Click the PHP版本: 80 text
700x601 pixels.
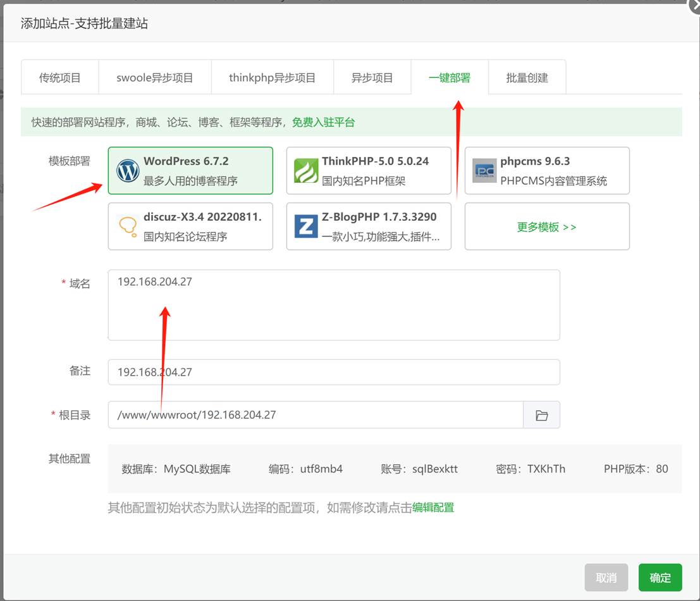(636, 469)
